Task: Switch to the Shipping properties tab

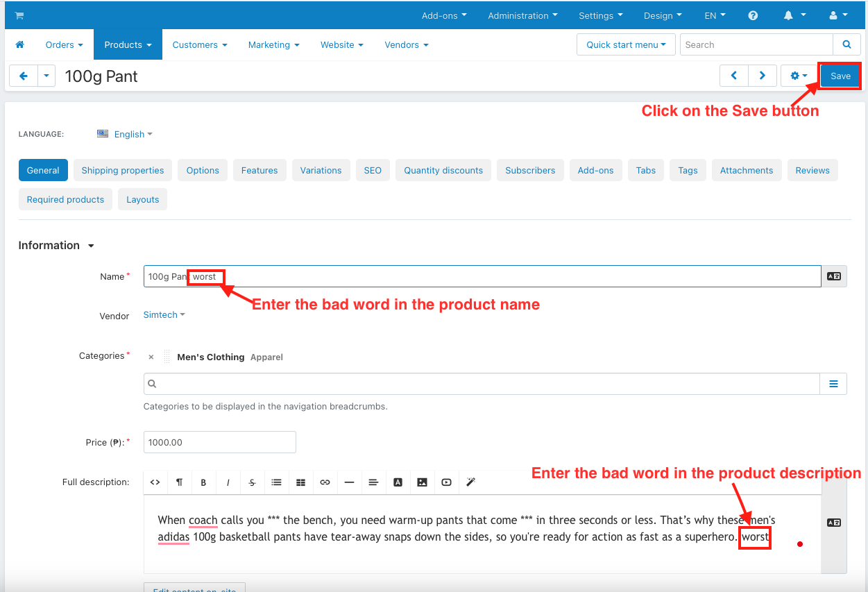Action: (123, 170)
